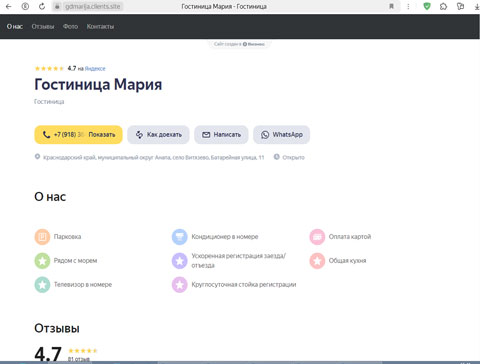The height and width of the screenshot is (364, 480).
Task: Click the 'Открыто' status text
Action: [x=293, y=157]
